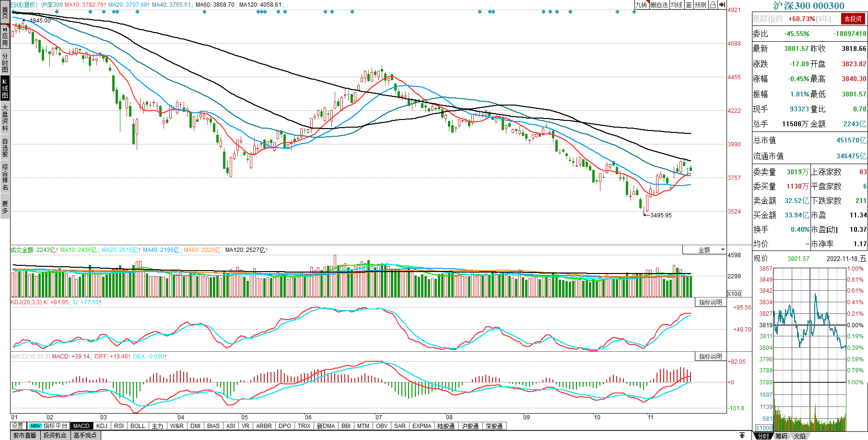Click the lock icon in the chart toolbar
868x440 pixels.
(x=713, y=5)
